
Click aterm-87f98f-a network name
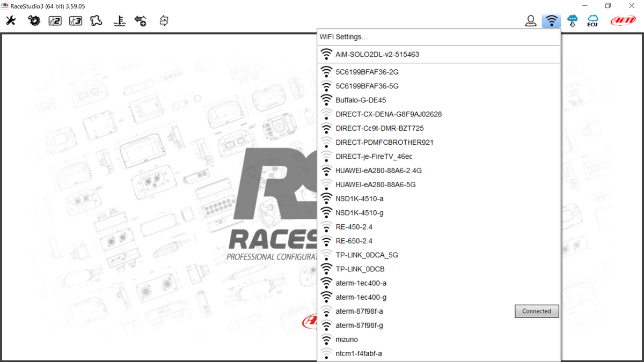[359, 311]
